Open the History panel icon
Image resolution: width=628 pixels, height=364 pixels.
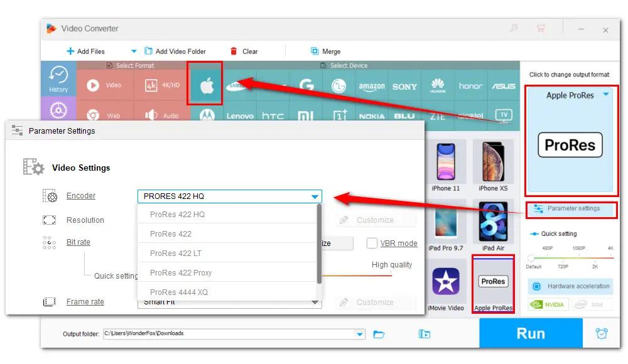tap(58, 79)
